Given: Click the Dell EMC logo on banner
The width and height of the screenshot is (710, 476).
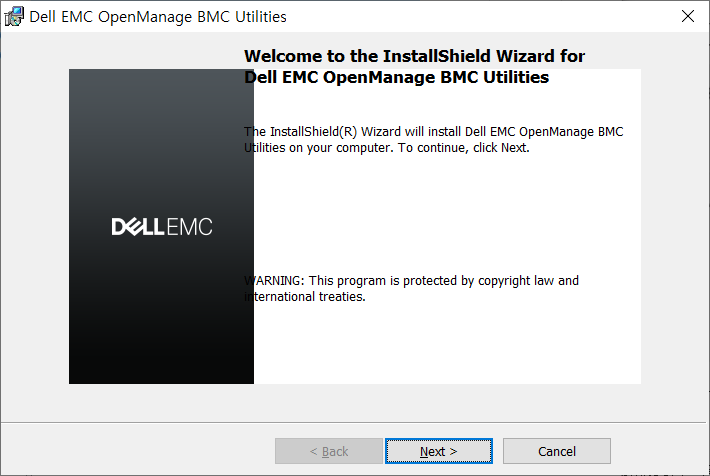Looking at the screenshot, I should point(162,226).
